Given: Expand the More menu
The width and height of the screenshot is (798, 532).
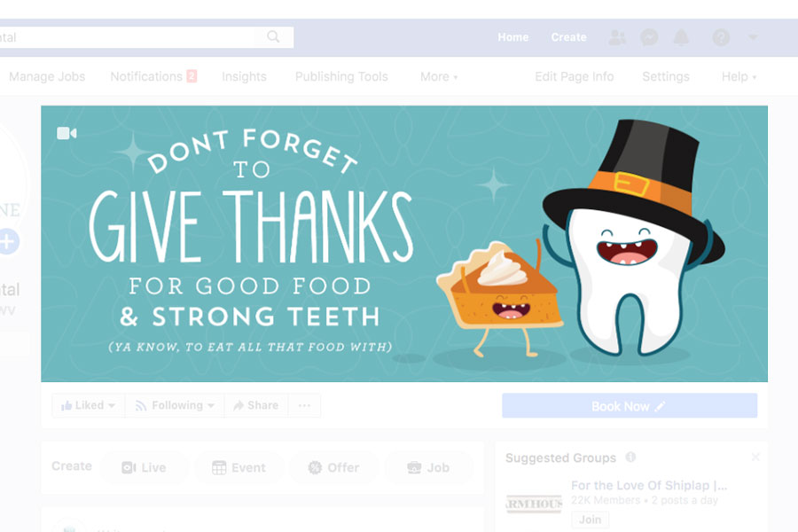Looking at the screenshot, I should [439, 77].
